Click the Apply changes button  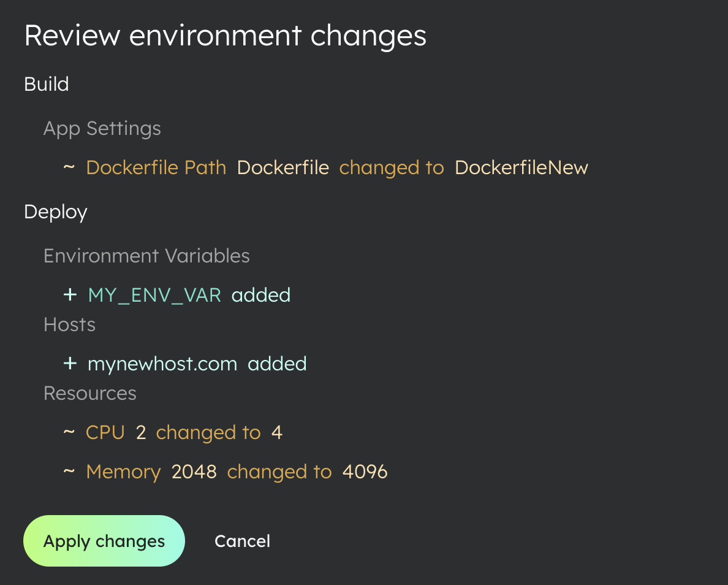[x=104, y=541]
